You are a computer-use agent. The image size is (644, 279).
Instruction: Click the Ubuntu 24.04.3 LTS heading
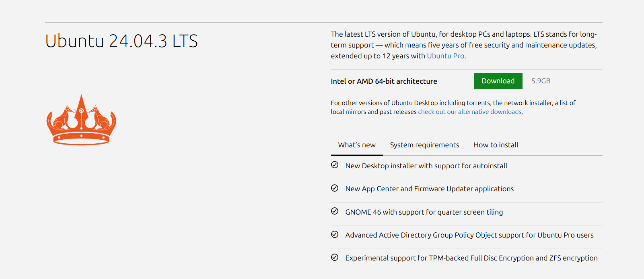pyautogui.click(x=121, y=41)
